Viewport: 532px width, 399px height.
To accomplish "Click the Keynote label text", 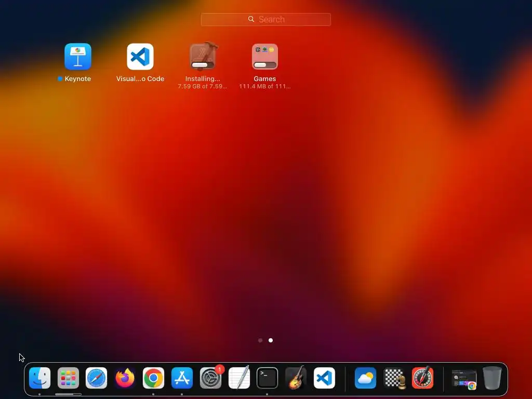I will [x=78, y=79].
